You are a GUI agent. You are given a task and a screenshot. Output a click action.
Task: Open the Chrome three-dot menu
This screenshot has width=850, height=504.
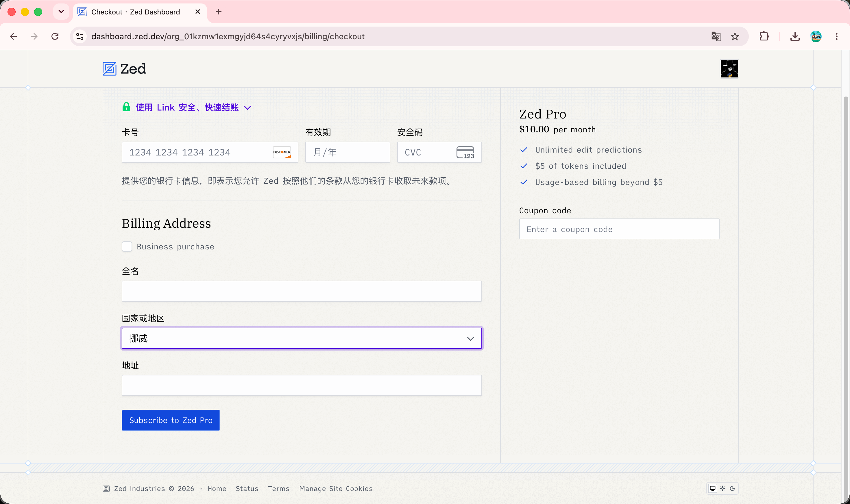point(836,36)
